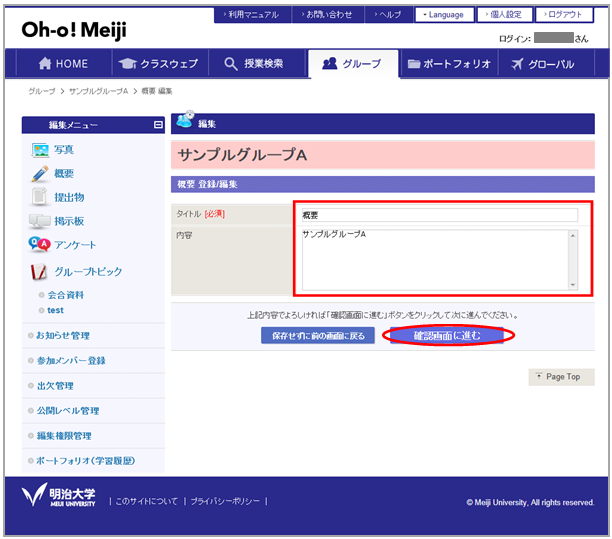Click 保存せずに前の画面に戻る button
This screenshot has width=612, height=539.
(318, 336)
